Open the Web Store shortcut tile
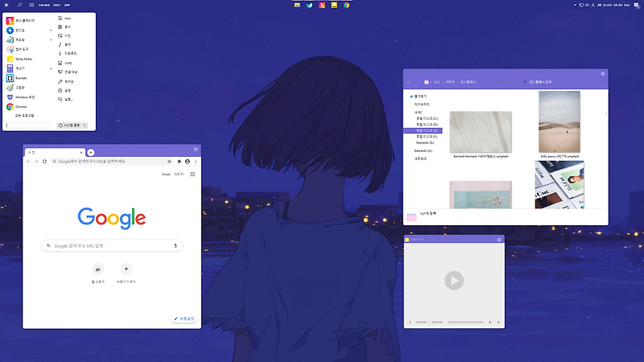Screen dimensions: 644x362 point(98,273)
